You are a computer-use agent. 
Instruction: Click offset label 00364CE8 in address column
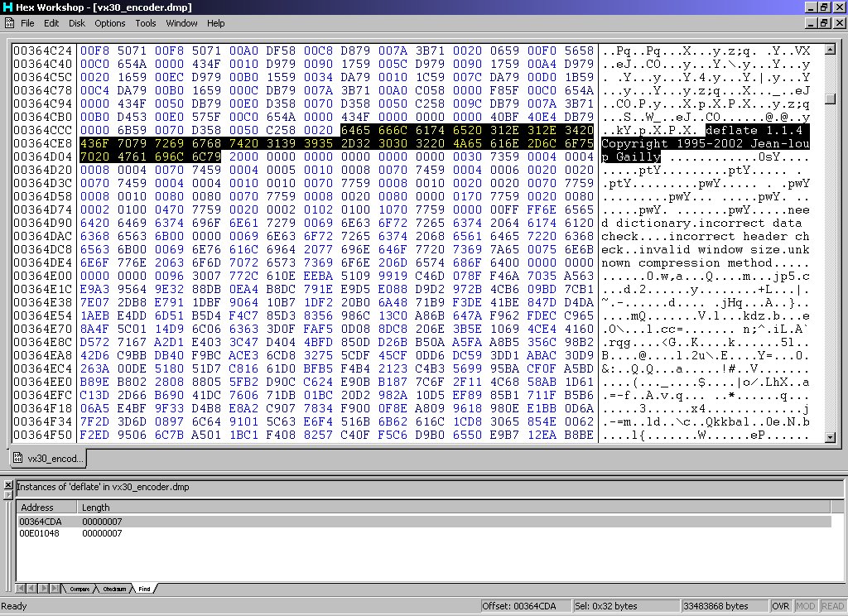tap(43, 143)
